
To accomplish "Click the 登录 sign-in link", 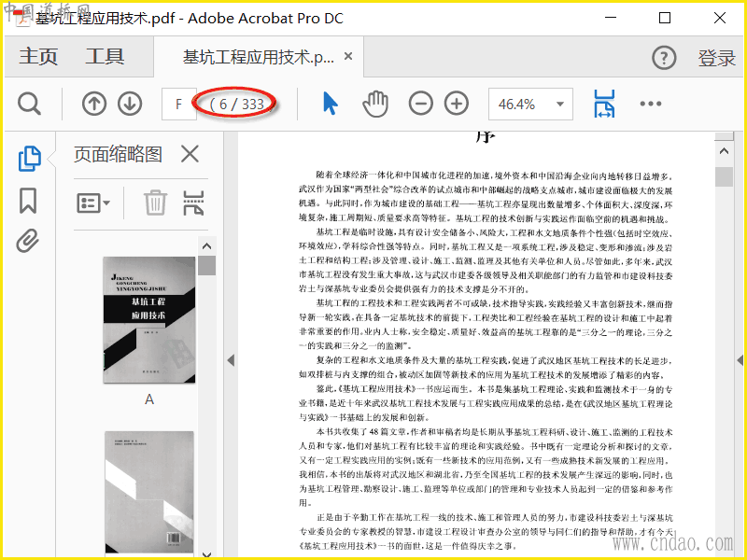I will pyautogui.click(x=717, y=58).
